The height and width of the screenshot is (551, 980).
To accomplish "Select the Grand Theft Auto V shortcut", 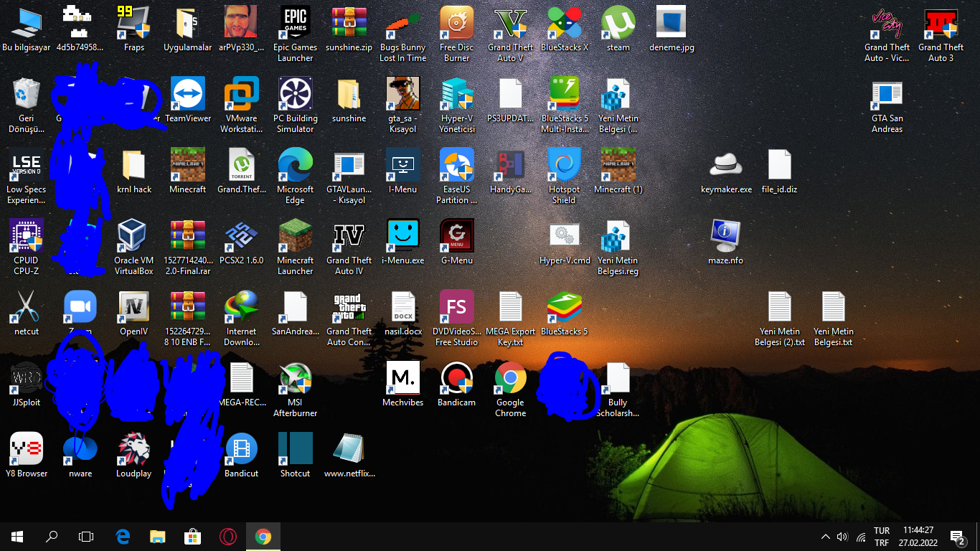I will (x=511, y=34).
